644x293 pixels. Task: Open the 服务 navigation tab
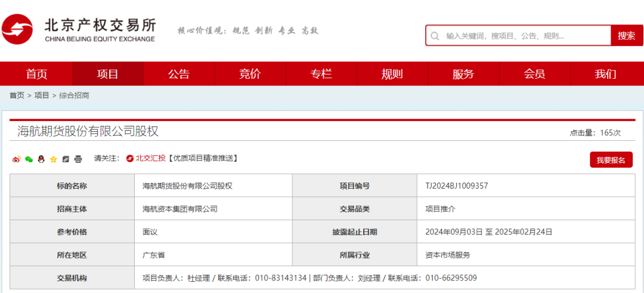tap(463, 74)
